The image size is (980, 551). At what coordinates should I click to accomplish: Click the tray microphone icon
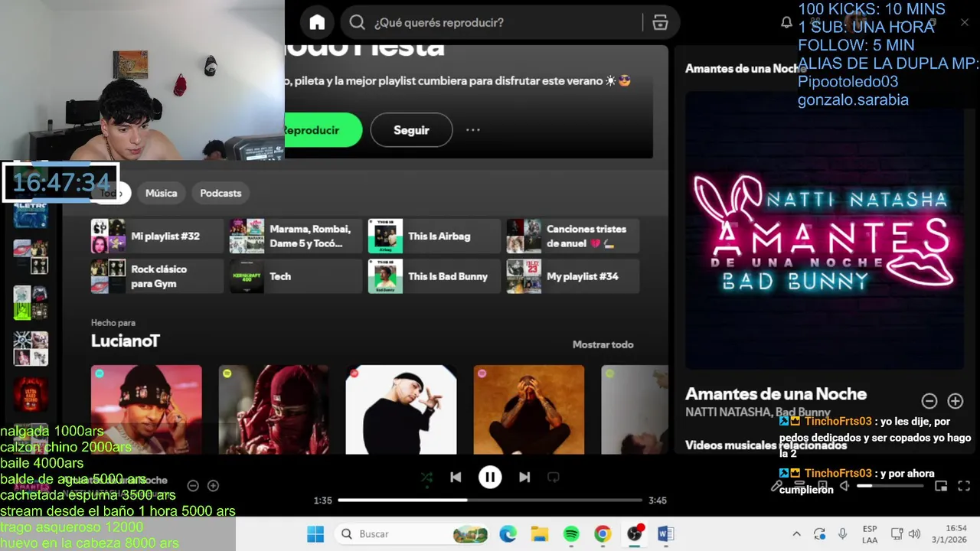tap(842, 534)
